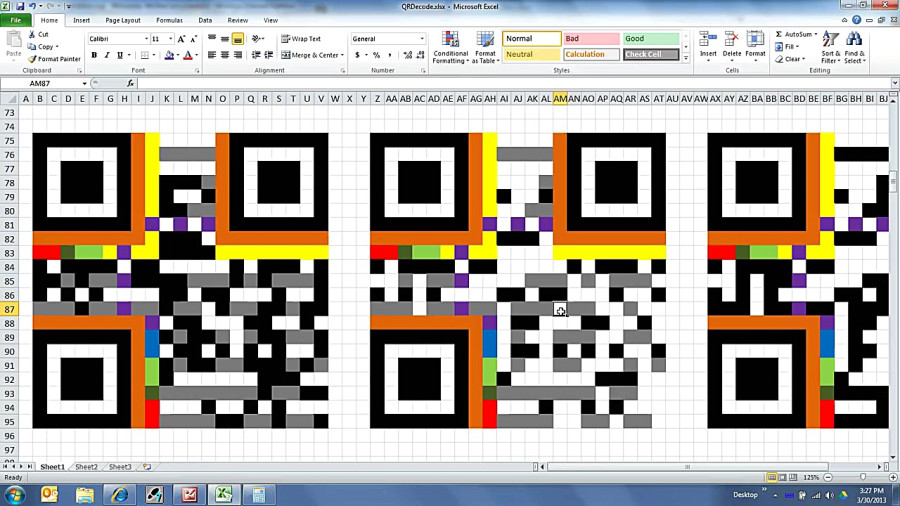
Task: Toggle Bottom Align (highlighted)
Action: (x=238, y=38)
